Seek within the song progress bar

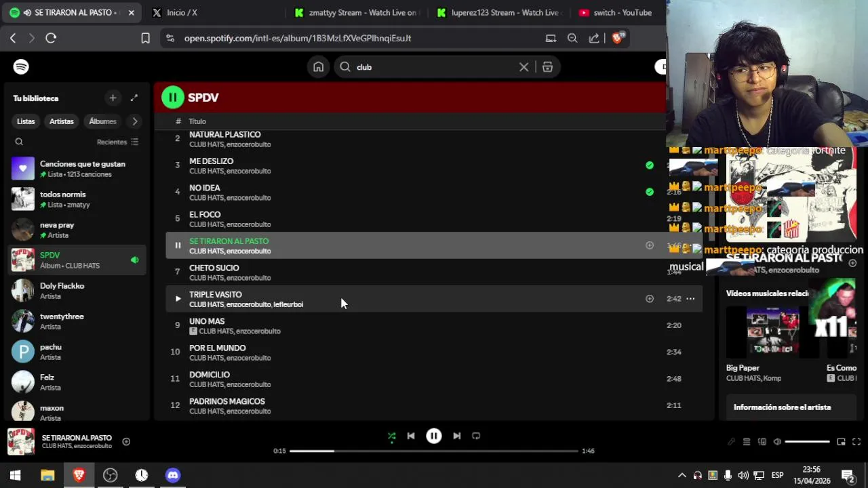(x=434, y=451)
